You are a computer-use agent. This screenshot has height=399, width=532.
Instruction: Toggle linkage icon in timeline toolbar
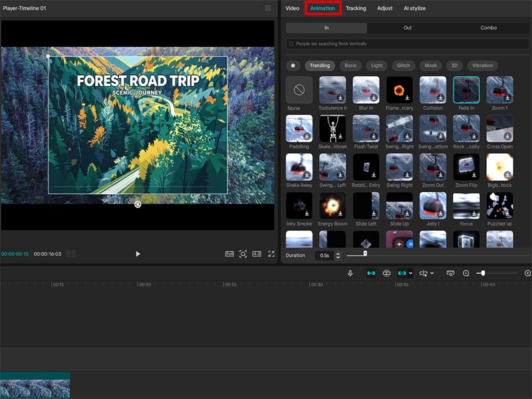tap(402, 273)
